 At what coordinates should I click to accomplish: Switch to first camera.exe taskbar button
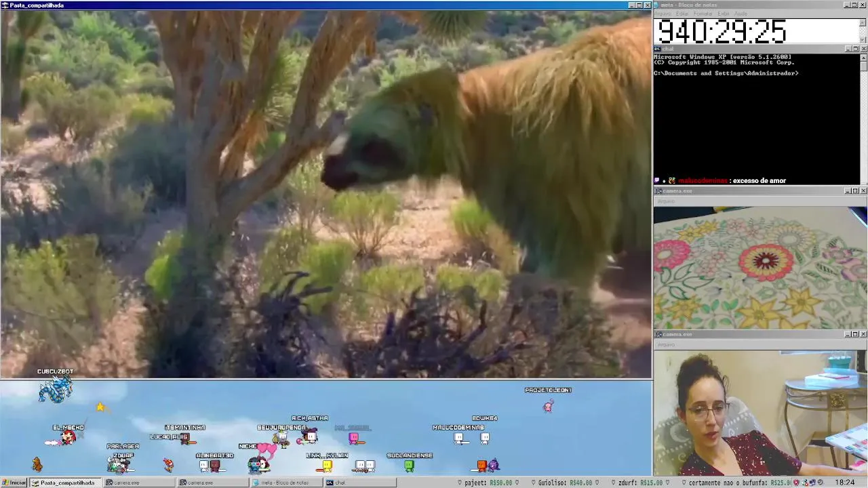tap(138, 483)
